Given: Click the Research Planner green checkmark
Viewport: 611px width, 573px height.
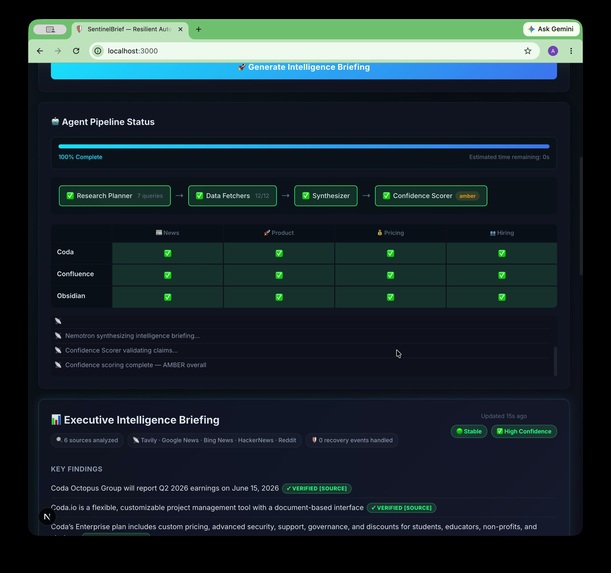Looking at the screenshot, I should tap(70, 196).
